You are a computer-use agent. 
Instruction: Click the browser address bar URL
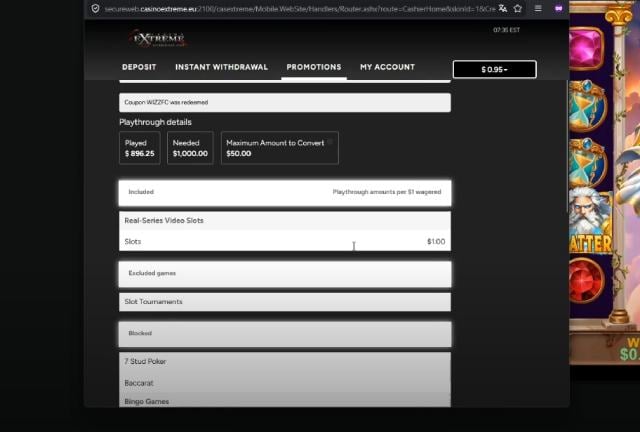(x=300, y=9)
